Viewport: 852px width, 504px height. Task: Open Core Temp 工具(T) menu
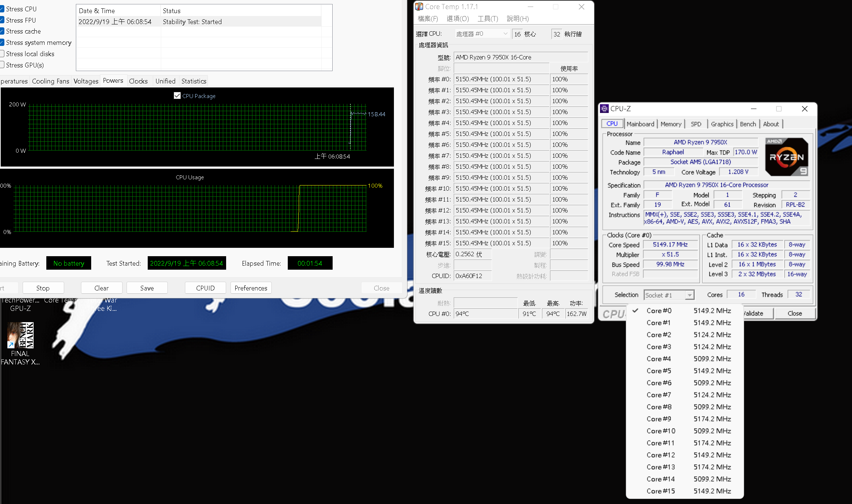(488, 19)
